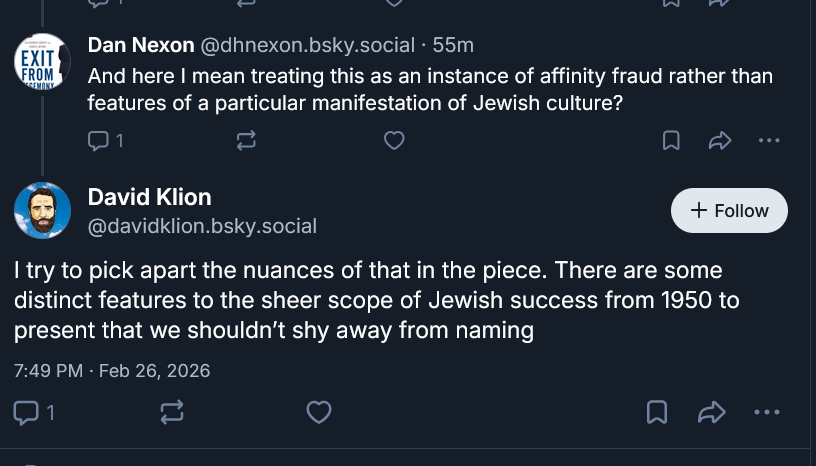The height and width of the screenshot is (466, 816).
Task: Open David Klion's display name link
Action: (149, 196)
